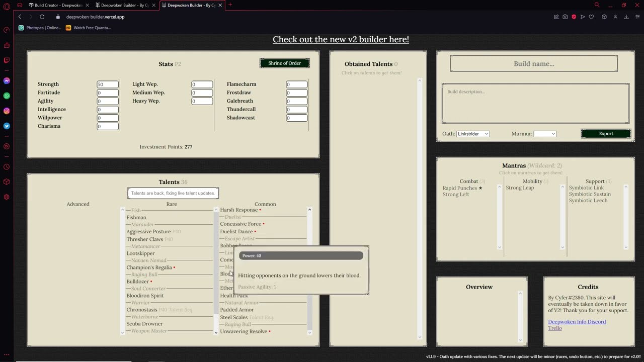
Task: Open Easy Setup sliders icon
Action: (x=637, y=17)
